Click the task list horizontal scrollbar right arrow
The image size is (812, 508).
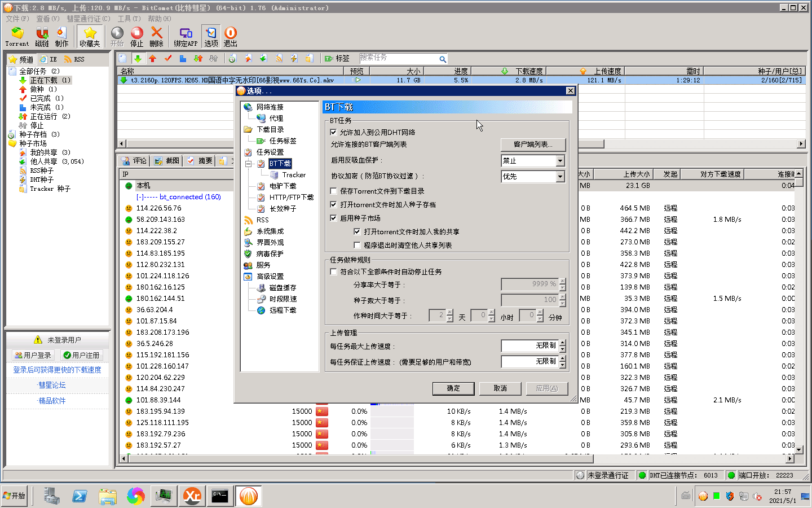click(x=801, y=144)
